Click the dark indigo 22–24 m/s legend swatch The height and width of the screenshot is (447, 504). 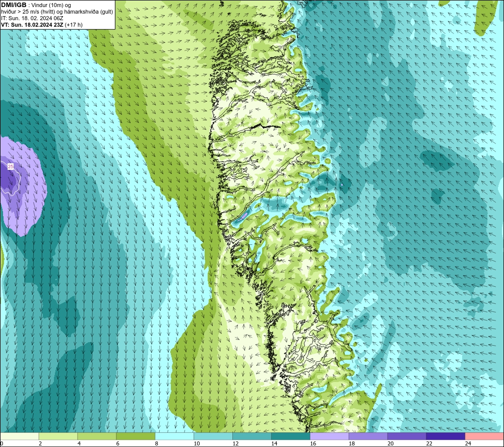coord(446,436)
